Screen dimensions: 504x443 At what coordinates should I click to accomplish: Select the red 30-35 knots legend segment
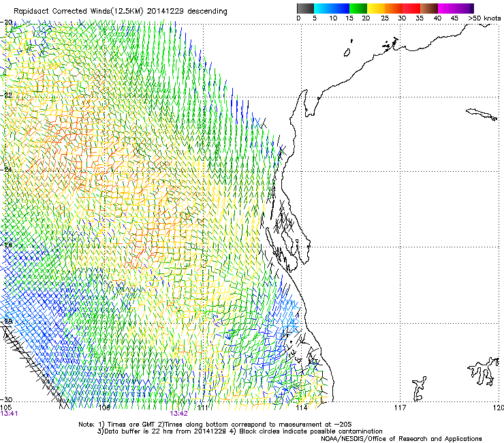tap(411, 8)
